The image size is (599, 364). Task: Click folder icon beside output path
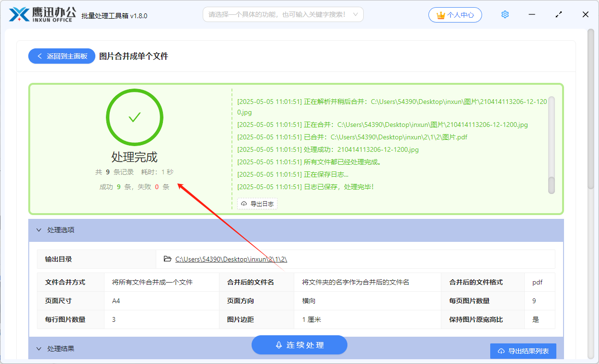pos(167,259)
